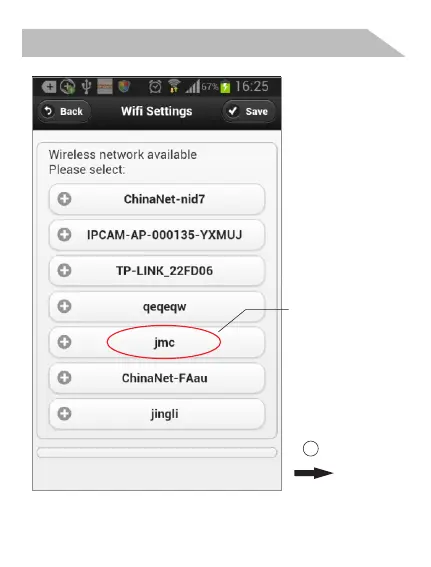Tap the plus icon beside jingli

tap(64, 414)
